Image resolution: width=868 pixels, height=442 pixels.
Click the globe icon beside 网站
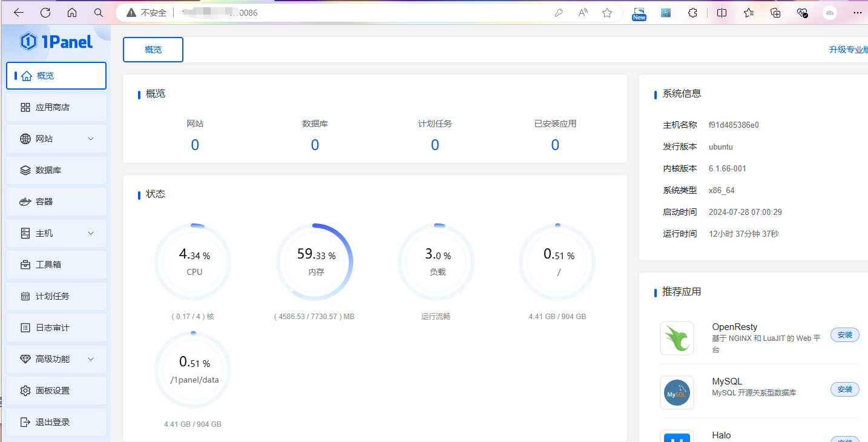coord(25,139)
